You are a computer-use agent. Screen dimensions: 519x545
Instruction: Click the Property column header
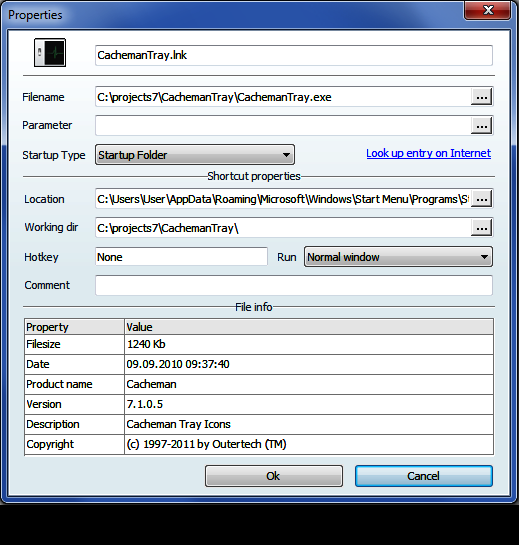tap(74, 327)
